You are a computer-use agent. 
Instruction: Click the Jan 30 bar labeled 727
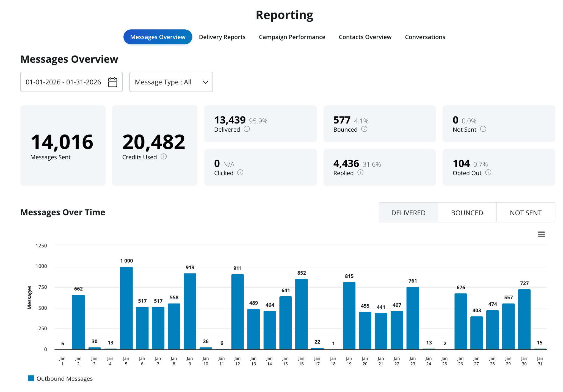(x=524, y=319)
